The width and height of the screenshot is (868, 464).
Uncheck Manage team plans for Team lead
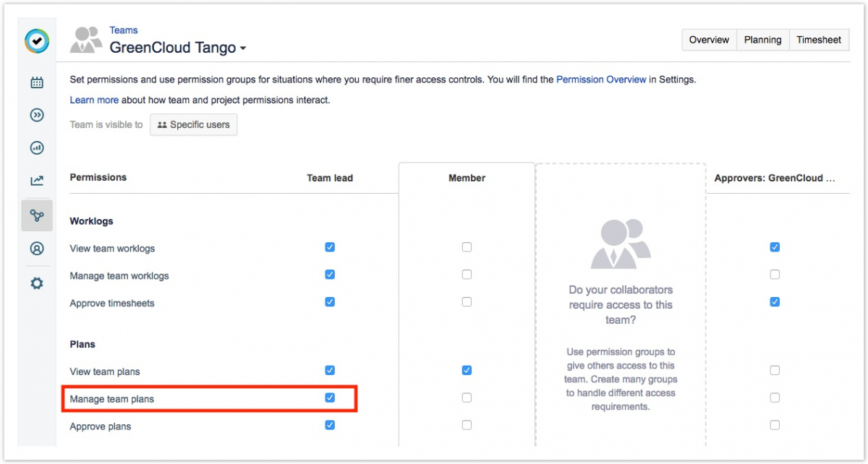click(x=330, y=398)
